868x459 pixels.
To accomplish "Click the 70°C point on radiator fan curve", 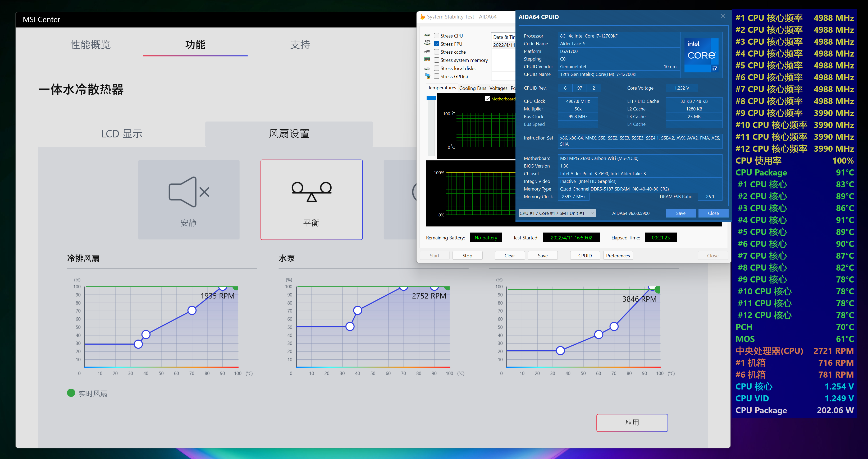I will coord(192,310).
